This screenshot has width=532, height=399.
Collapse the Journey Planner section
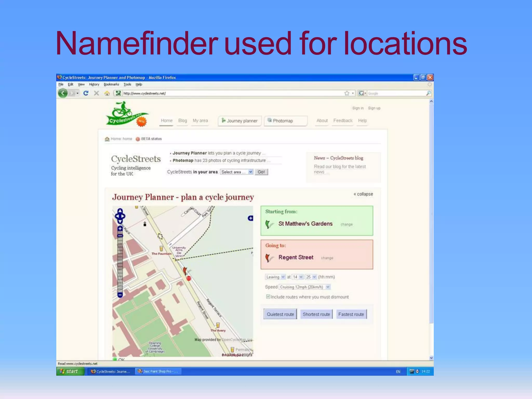pyautogui.click(x=363, y=194)
